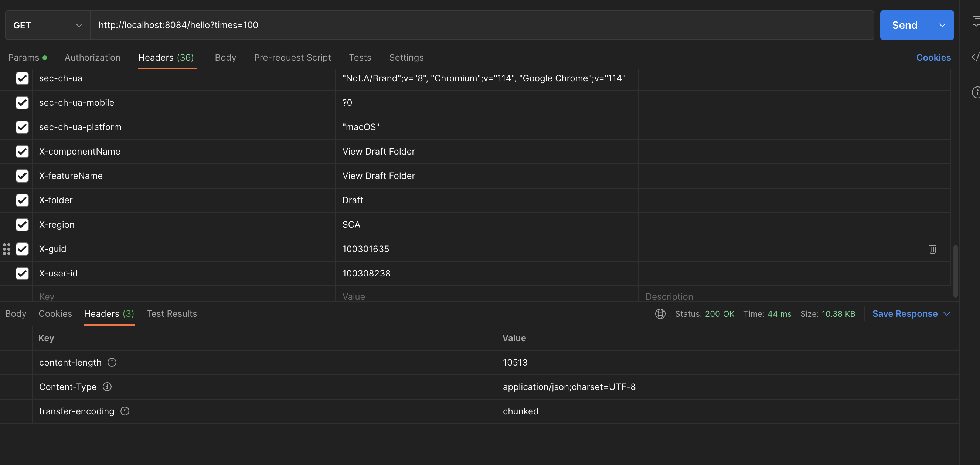Open the Save Response dropdown
Image resolution: width=980 pixels, height=465 pixels.
coord(947,314)
